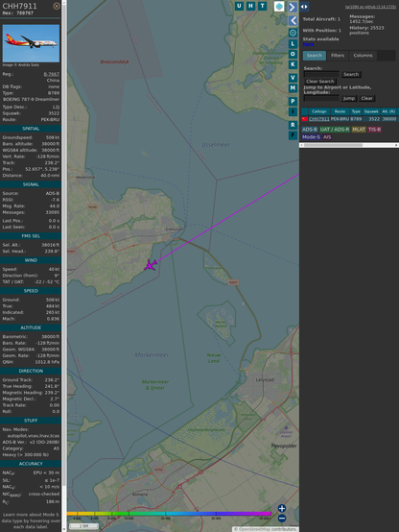The height and width of the screenshot is (532, 399).
Task: Open the stats 'here' link
Action: coord(308,44)
